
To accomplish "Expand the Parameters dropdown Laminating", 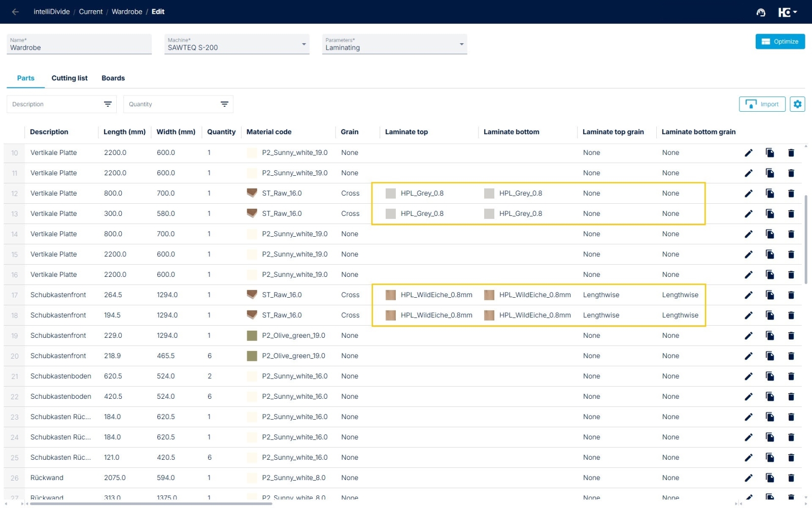I will [x=461, y=44].
